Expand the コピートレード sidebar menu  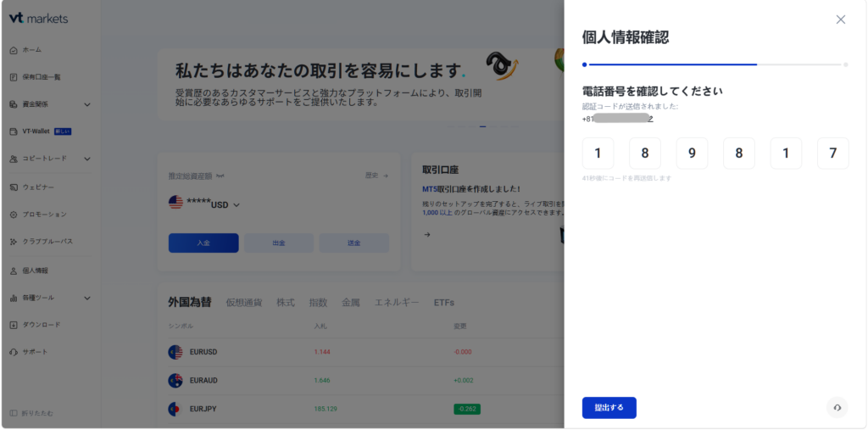pyautogui.click(x=87, y=159)
